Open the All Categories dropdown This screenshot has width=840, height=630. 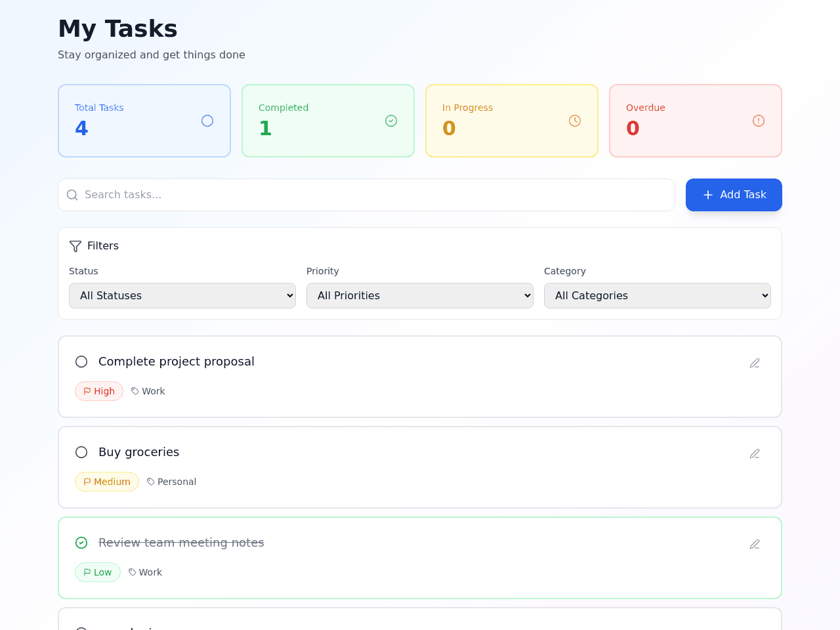coord(658,295)
